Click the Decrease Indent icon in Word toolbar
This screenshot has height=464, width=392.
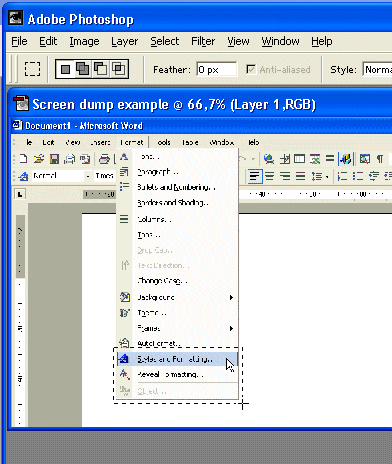[x=374, y=176]
